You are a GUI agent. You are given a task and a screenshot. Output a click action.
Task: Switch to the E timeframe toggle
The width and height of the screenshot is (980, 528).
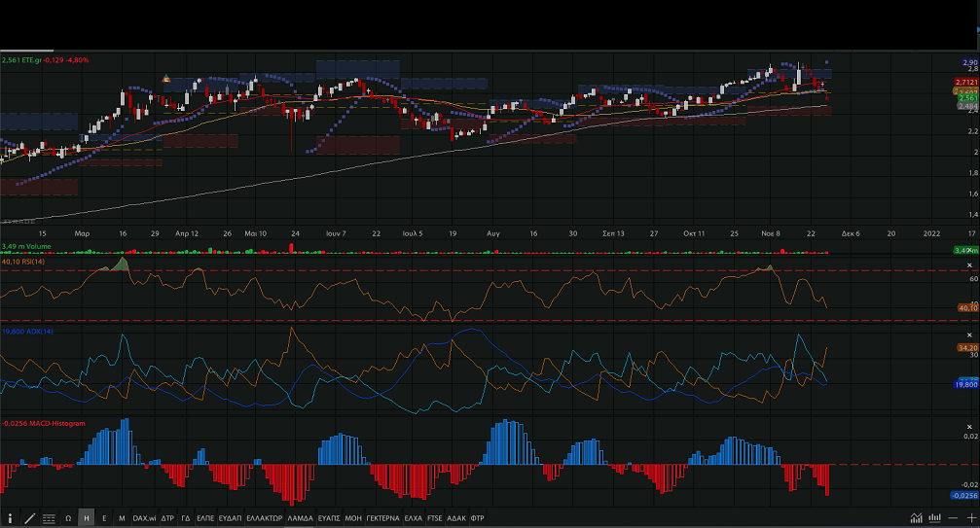104,518
